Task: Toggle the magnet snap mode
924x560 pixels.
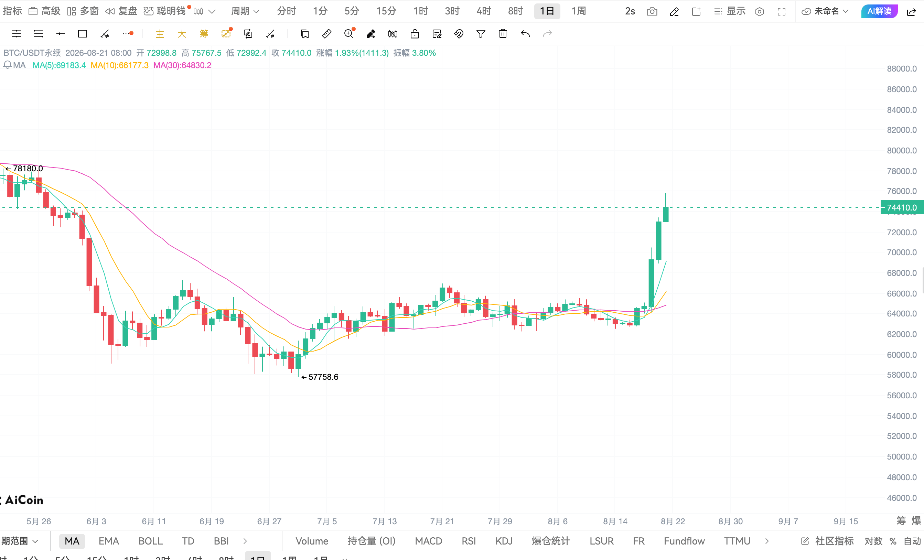Action: tap(459, 34)
